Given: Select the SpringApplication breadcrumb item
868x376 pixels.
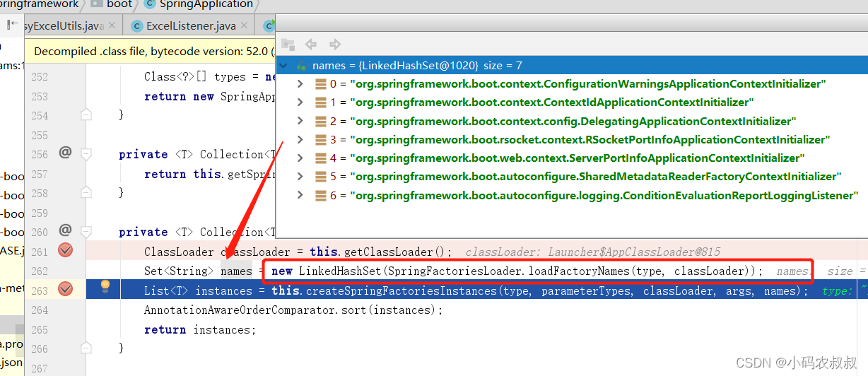Looking at the screenshot, I should tap(206, 4).
